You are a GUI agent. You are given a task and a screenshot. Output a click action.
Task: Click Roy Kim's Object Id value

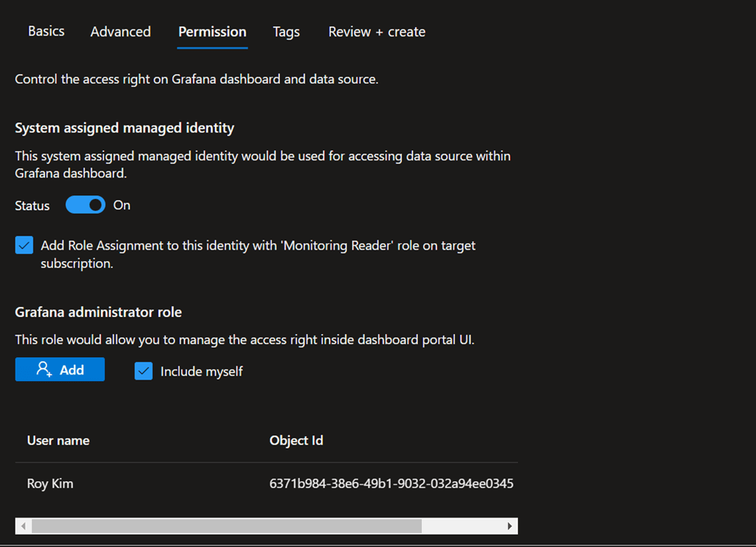point(391,483)
